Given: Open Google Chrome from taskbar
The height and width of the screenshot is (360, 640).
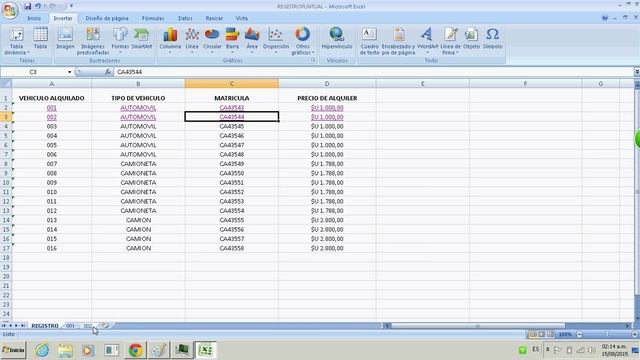Looking at the screenshot, I should tap(136, 350).
